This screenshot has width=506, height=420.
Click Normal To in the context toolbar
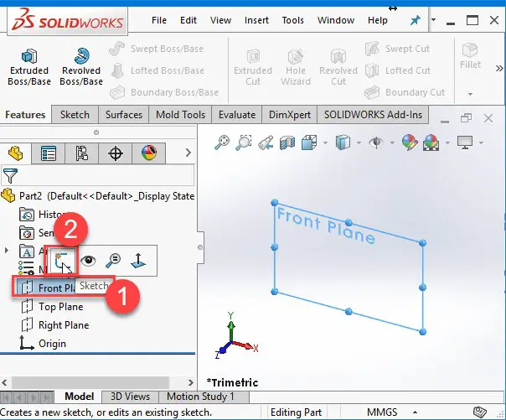[138, 261]
